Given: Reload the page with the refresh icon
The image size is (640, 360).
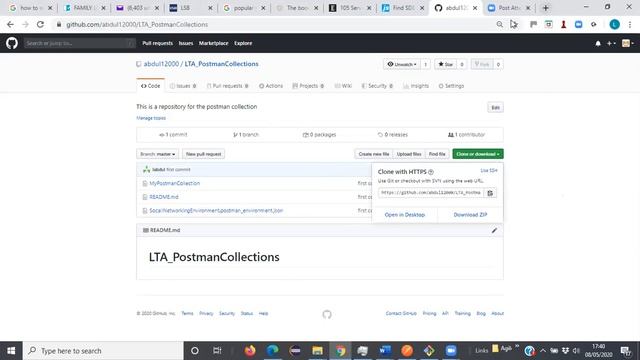Looking at the screenshot, I should (40, 24).
